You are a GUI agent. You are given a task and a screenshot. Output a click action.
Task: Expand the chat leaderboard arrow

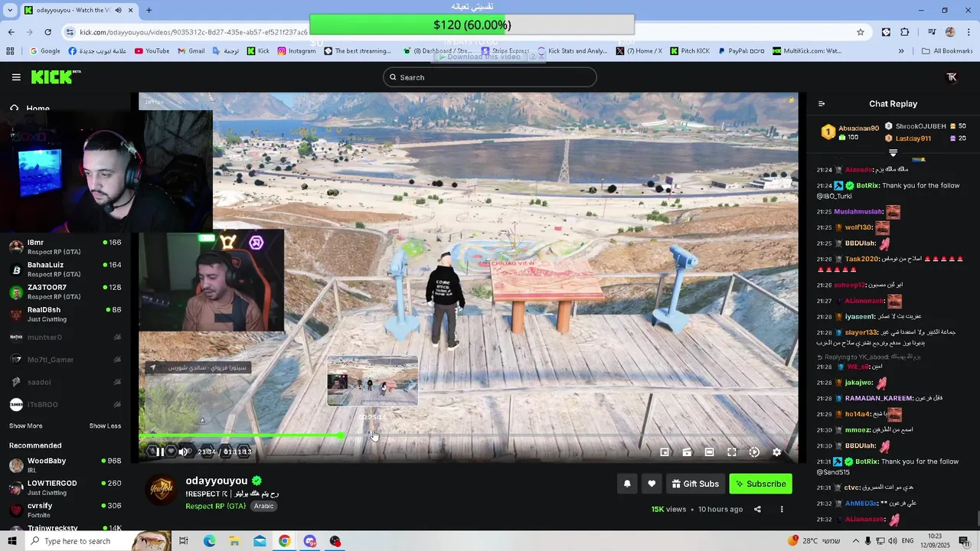coord(893,153)
